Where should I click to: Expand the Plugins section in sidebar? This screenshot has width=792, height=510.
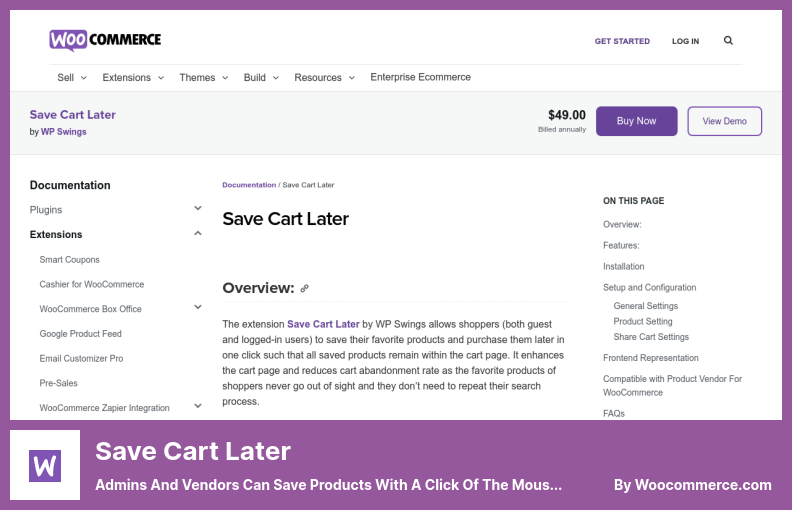pos(198,209)
